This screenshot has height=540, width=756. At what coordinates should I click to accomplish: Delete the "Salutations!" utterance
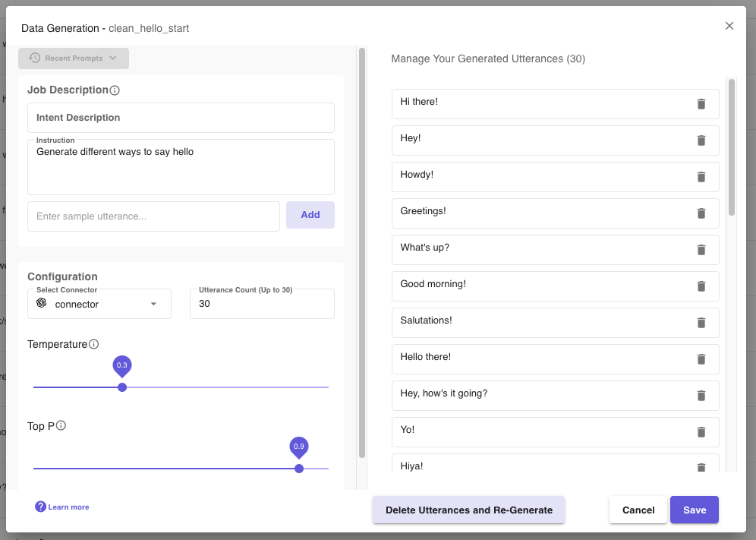click(x=701, y=322)
